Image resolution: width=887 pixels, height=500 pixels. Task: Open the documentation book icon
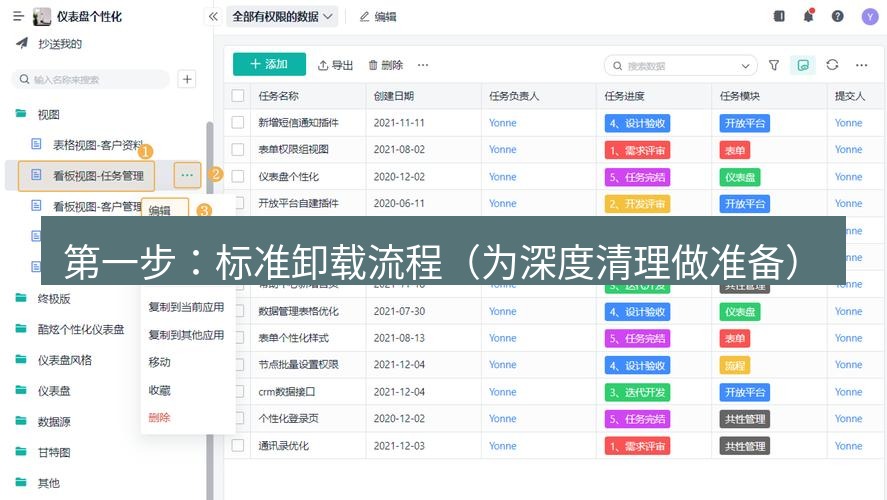[779, 16]
